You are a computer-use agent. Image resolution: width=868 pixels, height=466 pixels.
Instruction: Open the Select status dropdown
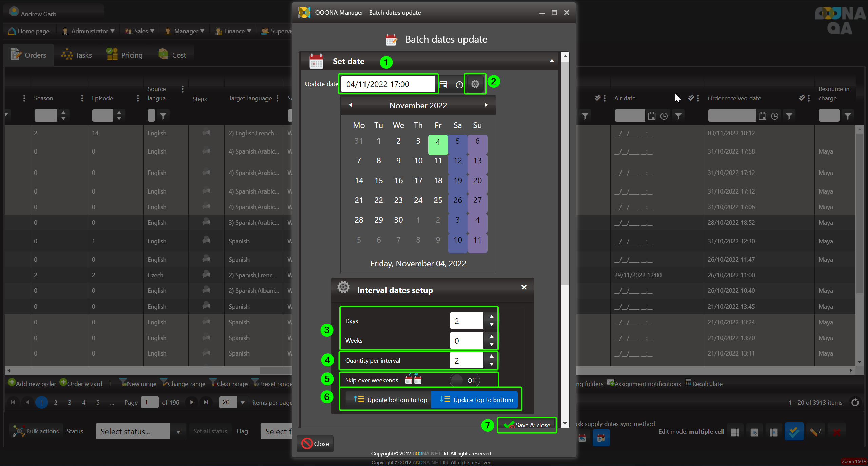178,432
